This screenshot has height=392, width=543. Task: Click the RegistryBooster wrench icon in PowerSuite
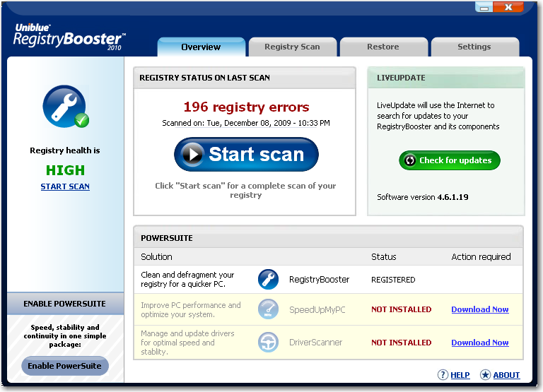click(x=268, y=280)
